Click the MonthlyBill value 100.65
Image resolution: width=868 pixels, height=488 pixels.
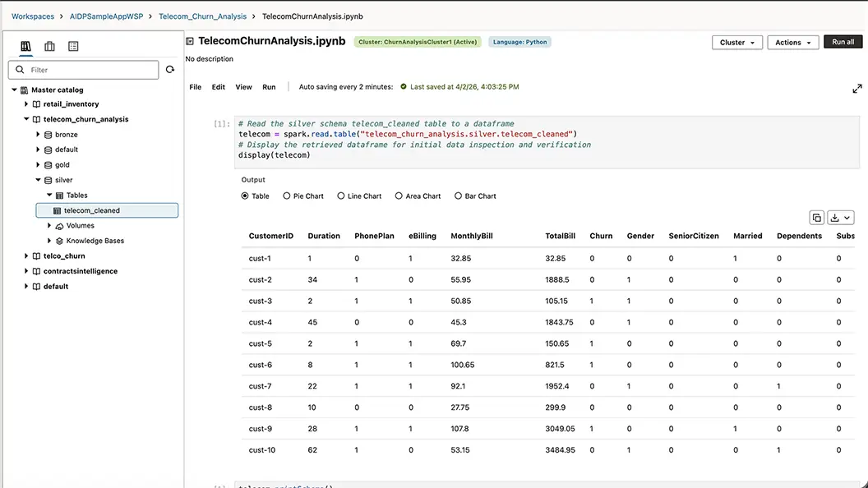click(x=462, y=365)
